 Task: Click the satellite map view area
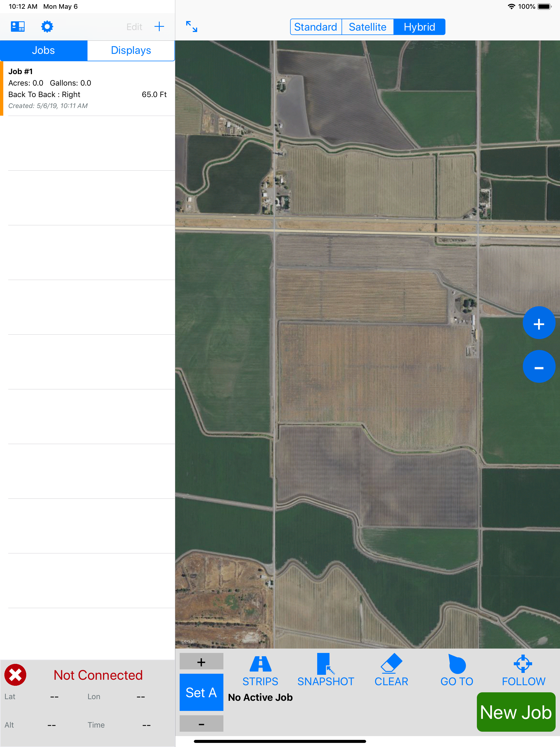367,345
